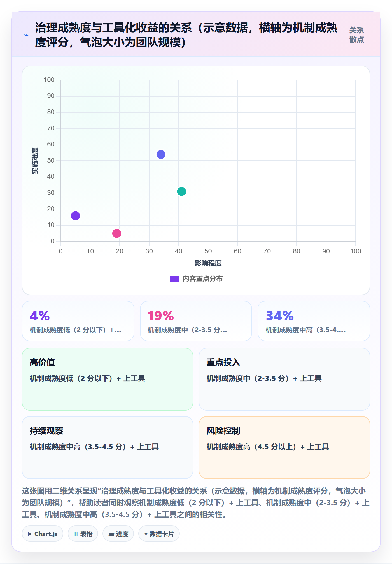This screenshot has width=392, height=564.
Task: Click the 重点投入 quadrant card
Action: 284,379
